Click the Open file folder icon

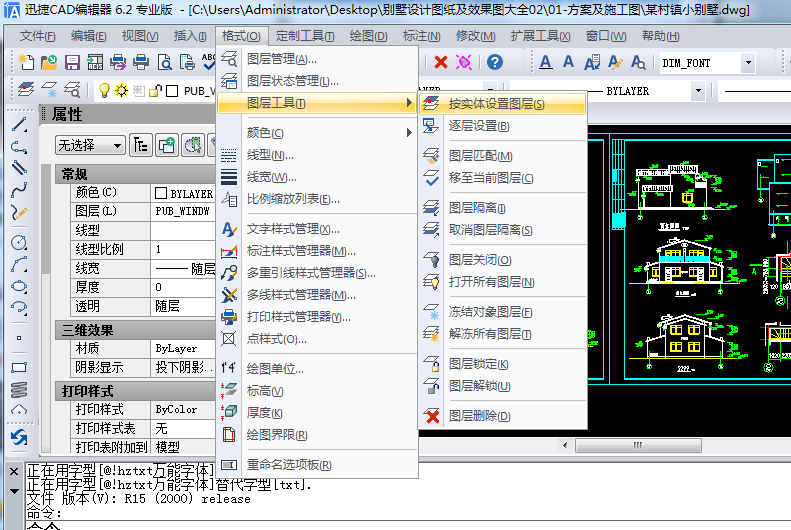pyautogui.click(x=49, y=63)
